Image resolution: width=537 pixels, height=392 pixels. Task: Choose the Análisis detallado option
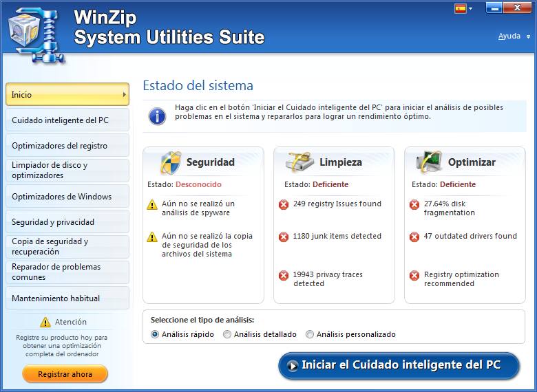tap(227, 334)
